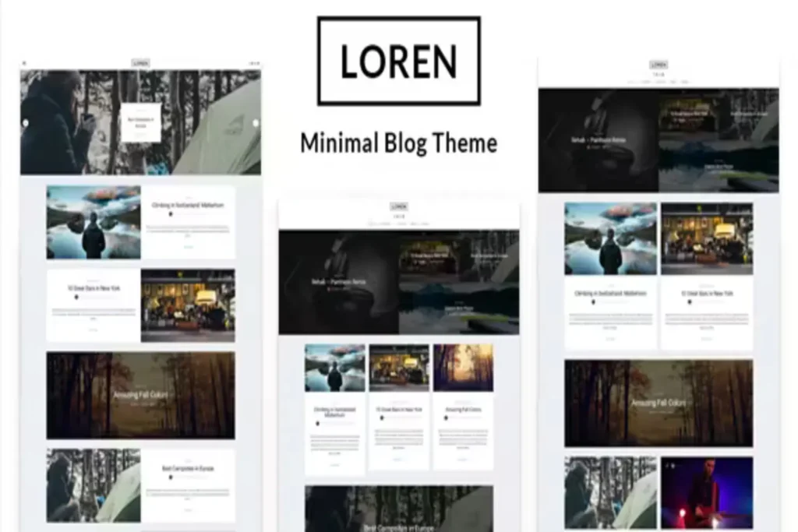Open '10 Great Bars in New York' title in left preview
The width and height of the screenshot is (798, 532).
93,287
